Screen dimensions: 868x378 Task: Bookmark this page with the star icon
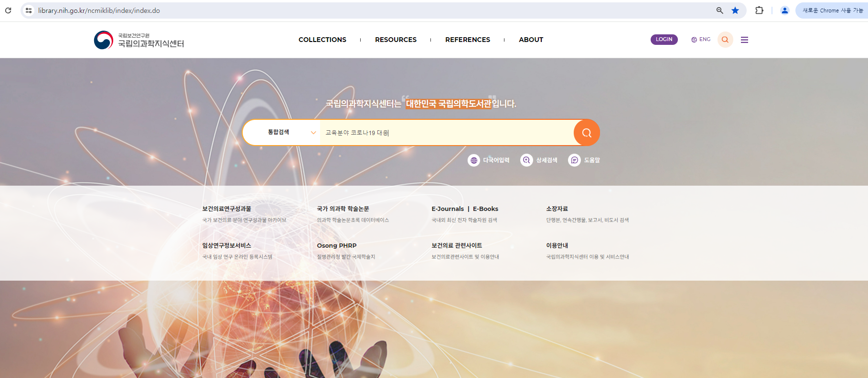tap(735, 10)
